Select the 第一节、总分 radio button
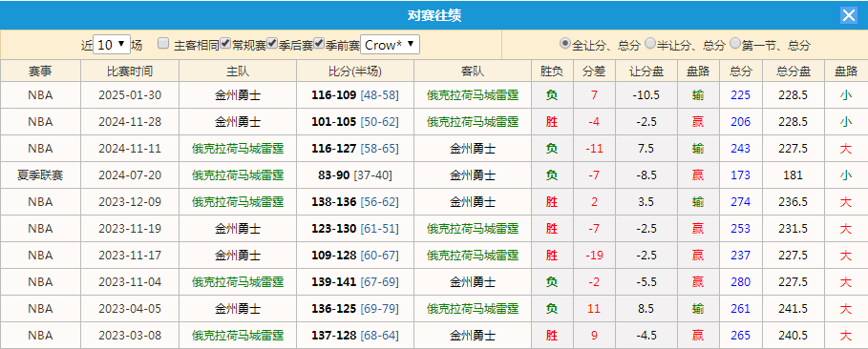868x349 pixels. [x=735, y=43]
